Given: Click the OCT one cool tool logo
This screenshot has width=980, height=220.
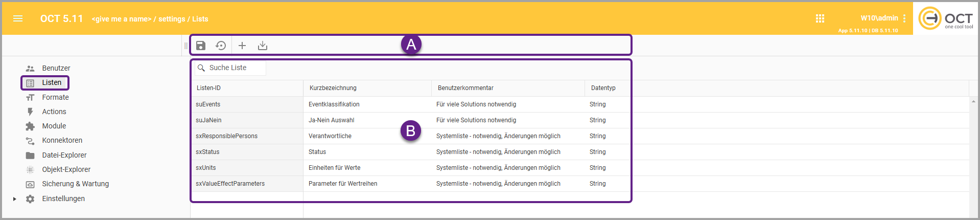Looking at the screenshot, I should [946, 18].
